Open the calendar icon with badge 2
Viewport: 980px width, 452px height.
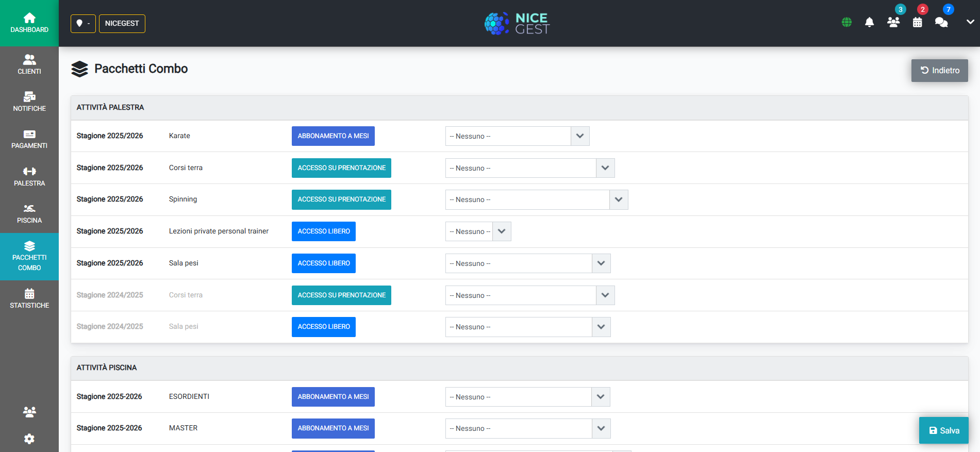click(917, 22)
